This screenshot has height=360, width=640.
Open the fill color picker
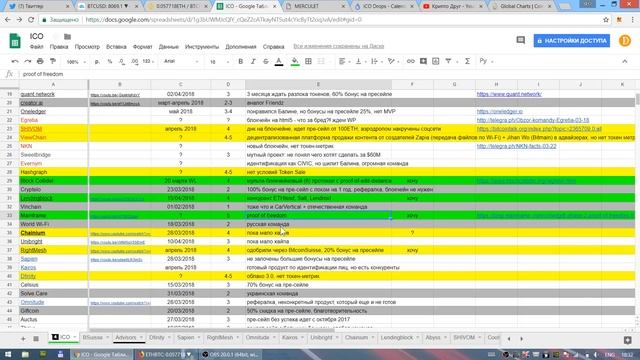tap(295, 62)
